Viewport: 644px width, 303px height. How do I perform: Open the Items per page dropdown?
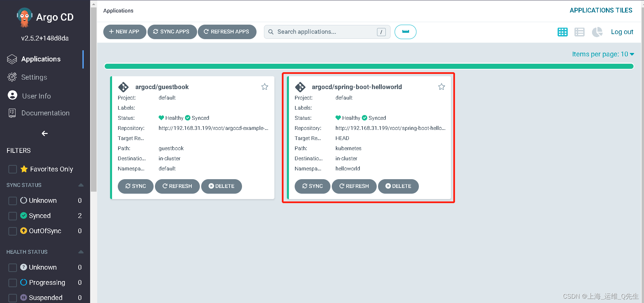click(x=603, y=54)
